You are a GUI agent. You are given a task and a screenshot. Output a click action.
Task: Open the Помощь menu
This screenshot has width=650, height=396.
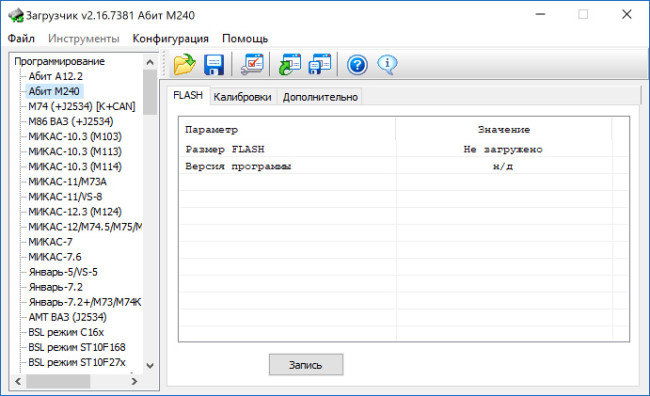(245, 39)
